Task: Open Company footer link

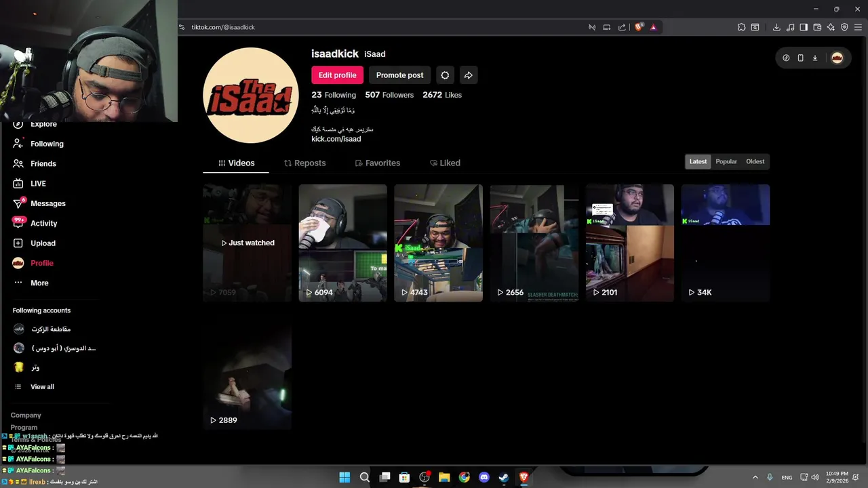Action: 26,415
